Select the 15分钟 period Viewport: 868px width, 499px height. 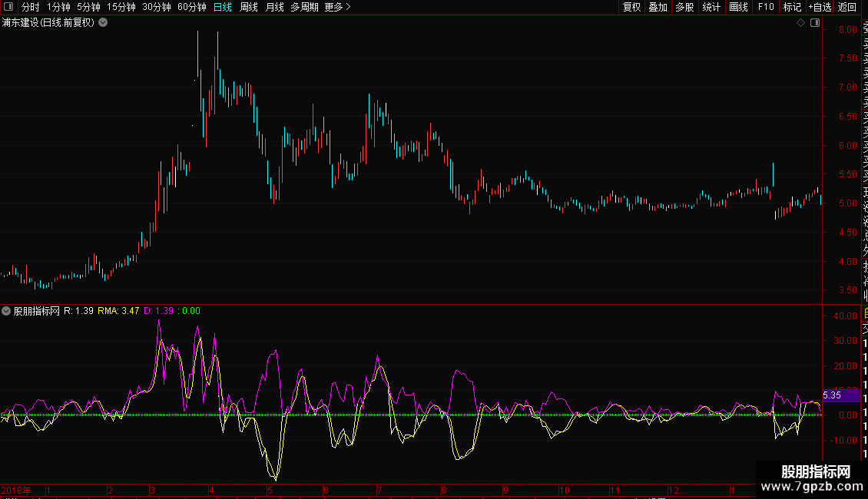[121, 7]
